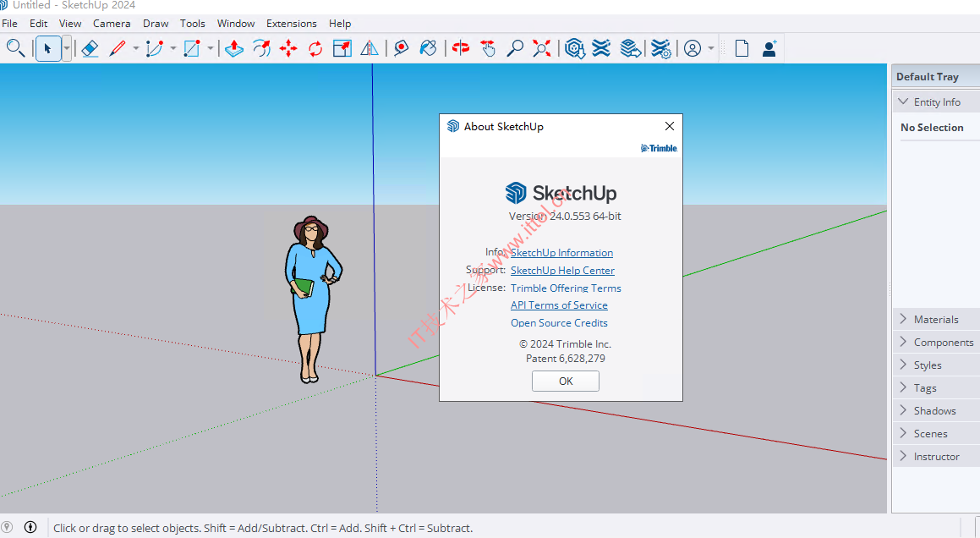Click the Default Tray title bar
Screen dimensions: 980x538
[x=936, y=76]
